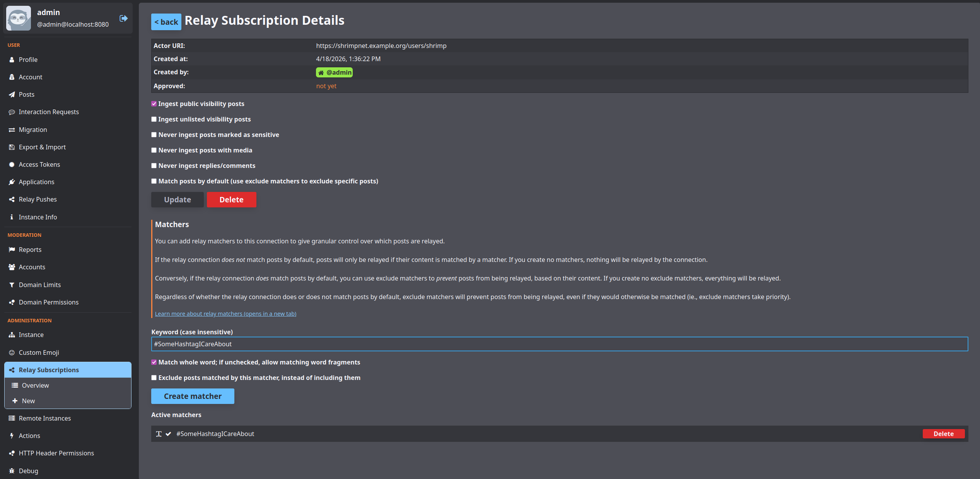Click the HTTP Header Permissions icon
The image size is (980, 479).
(12, 453)
